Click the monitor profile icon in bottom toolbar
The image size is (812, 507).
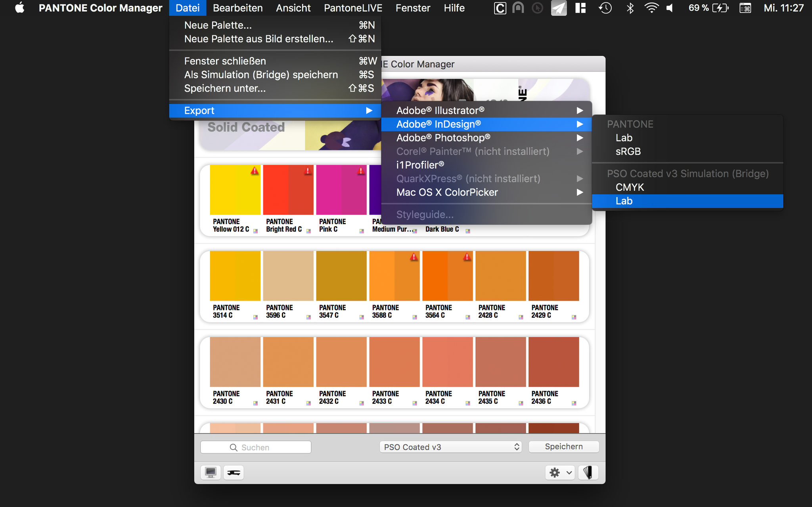point(211,472)
